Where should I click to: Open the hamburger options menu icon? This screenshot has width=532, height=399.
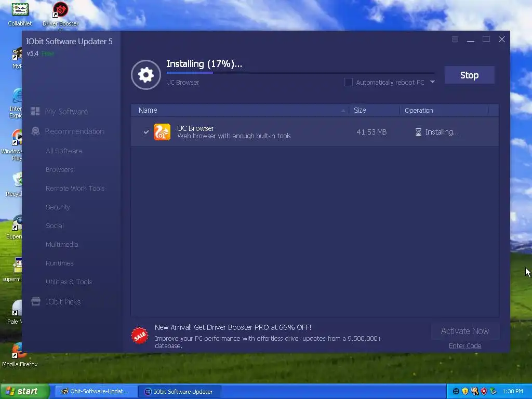[455, 39]
